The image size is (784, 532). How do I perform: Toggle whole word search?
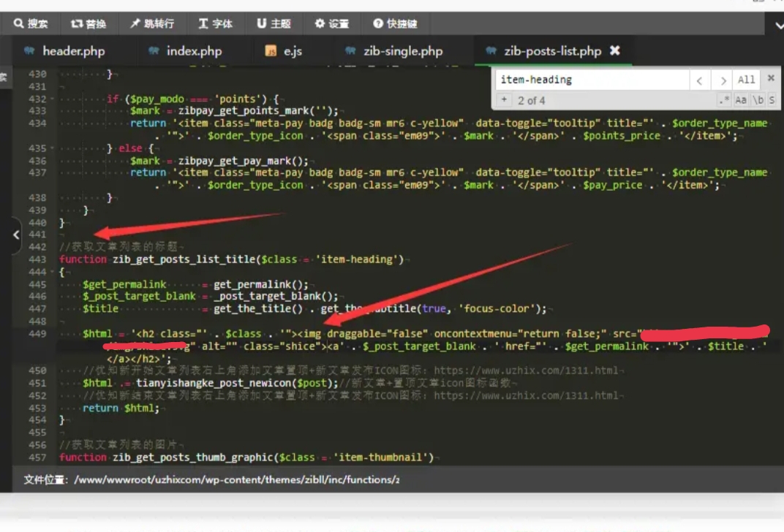pos(758,100)
